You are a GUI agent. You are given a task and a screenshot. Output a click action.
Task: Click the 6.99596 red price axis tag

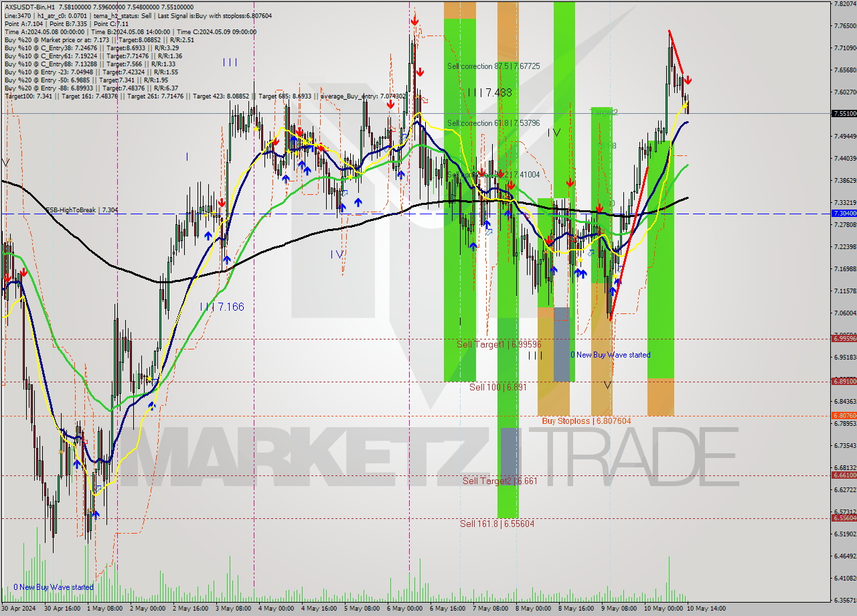pyautogui.click(x=844, y=338)
